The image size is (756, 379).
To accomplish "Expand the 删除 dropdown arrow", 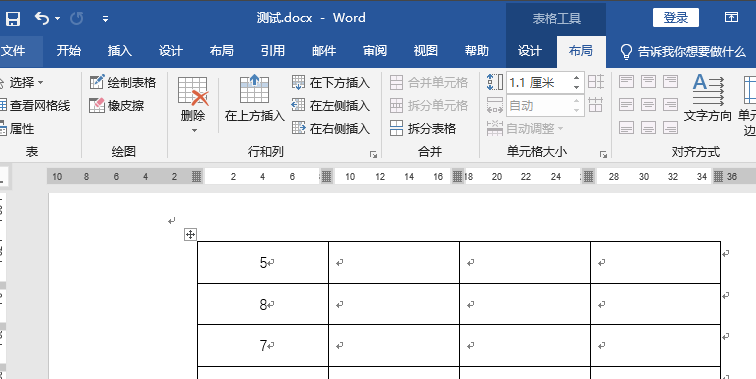I will [x=194, y=130].
